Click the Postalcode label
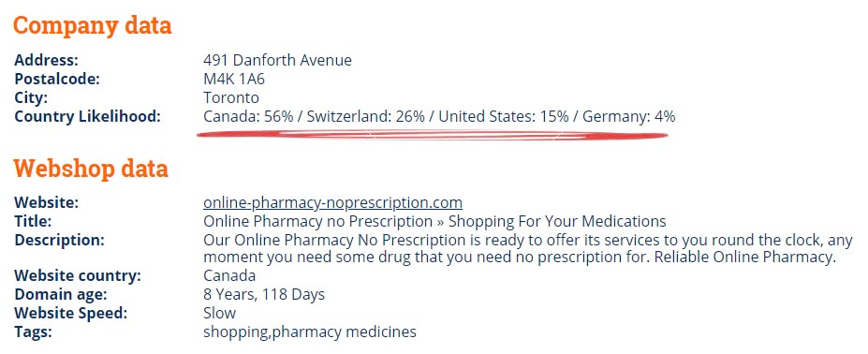Screen dimensions: 868x354 tap(57, 79)
